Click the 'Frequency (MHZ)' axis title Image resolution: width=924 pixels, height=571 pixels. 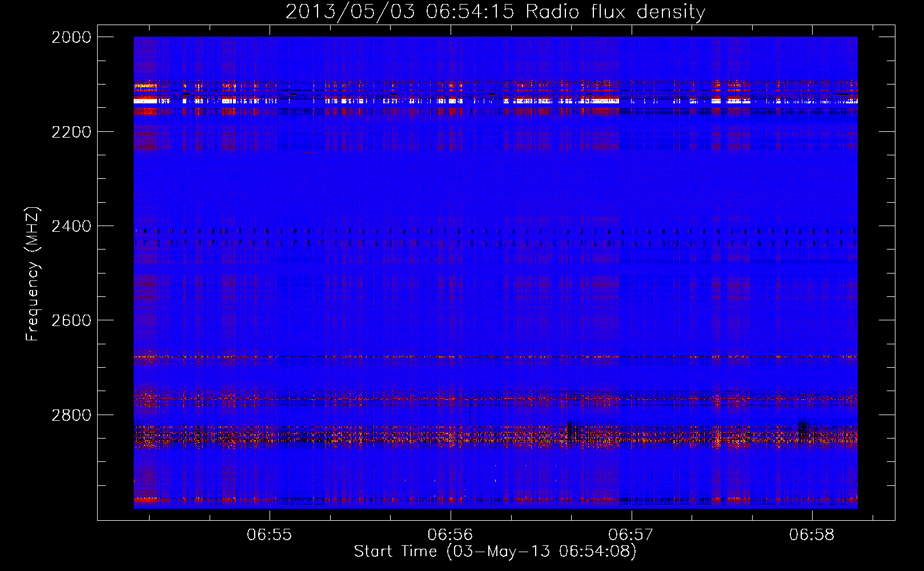click(33, 274)
